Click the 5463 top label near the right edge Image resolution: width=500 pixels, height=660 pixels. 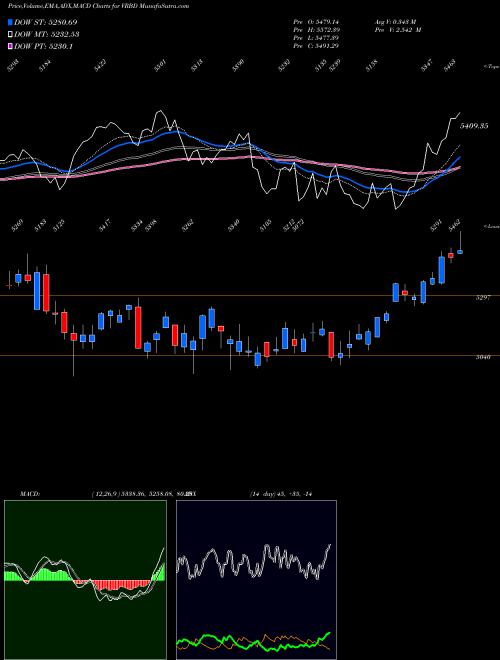tap(450, 66)
